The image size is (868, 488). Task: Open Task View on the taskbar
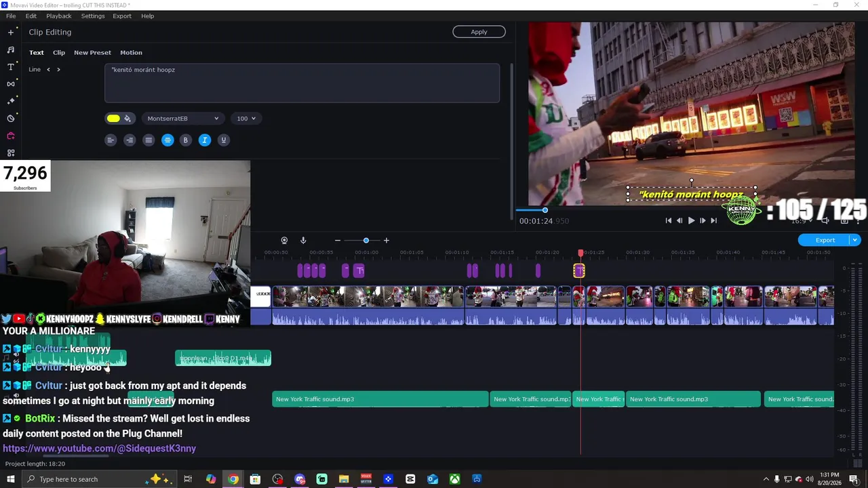[188, 479]
